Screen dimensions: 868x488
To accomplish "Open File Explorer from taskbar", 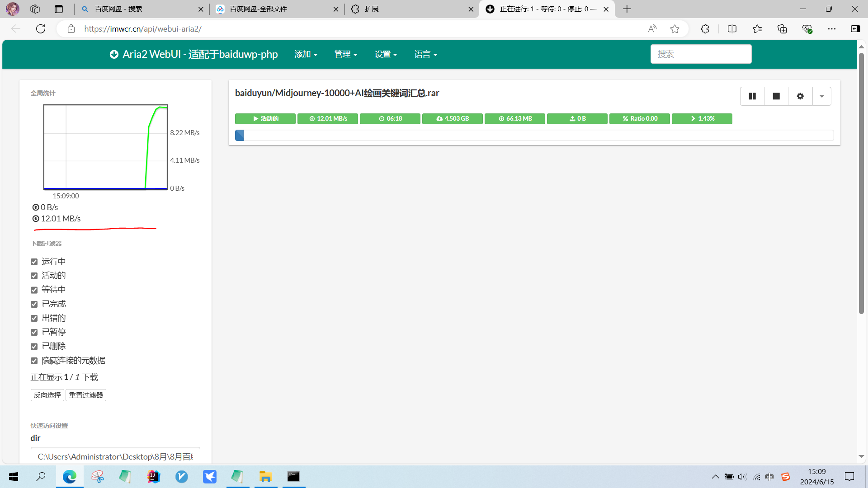I will [265, 477].
